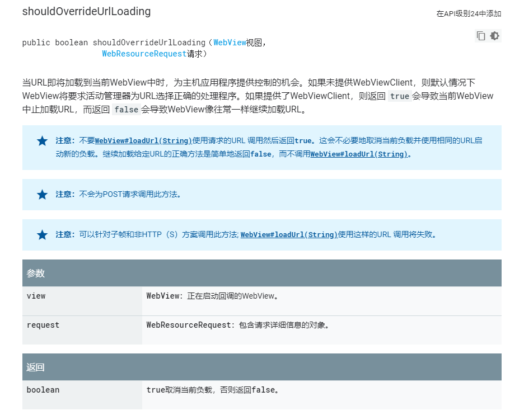Follow WebView#loadUrl(String) link ending the first note

coord(359,154)
